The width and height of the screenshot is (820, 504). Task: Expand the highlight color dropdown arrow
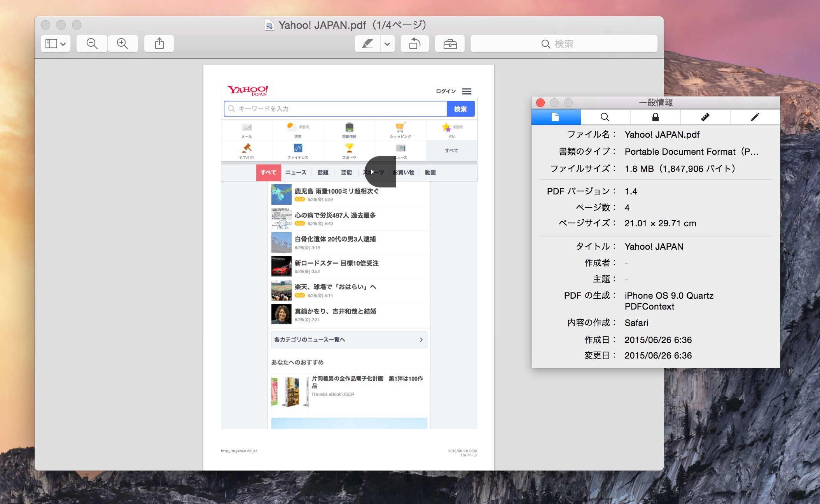[x=387, y=44]
